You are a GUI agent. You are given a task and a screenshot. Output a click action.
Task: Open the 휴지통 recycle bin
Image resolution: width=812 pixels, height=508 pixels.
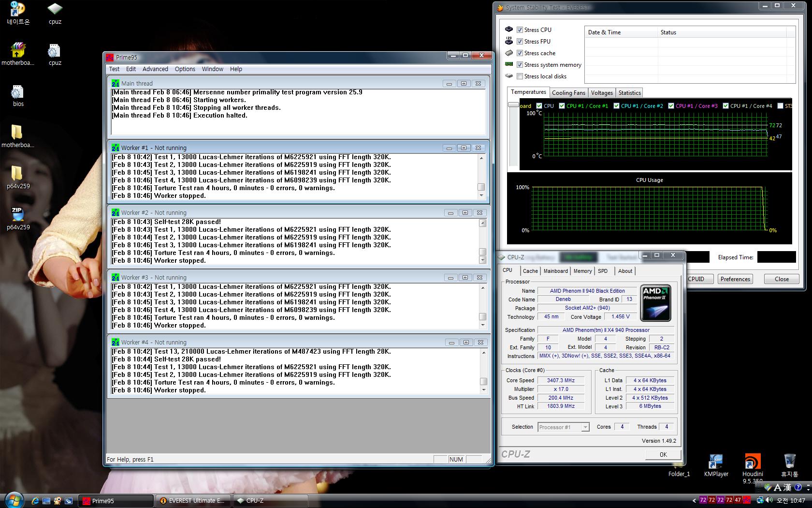pos(789,465)
